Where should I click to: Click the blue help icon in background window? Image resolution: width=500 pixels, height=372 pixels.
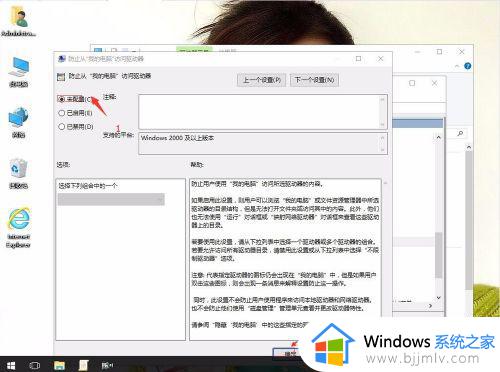(x=468, y=66)
